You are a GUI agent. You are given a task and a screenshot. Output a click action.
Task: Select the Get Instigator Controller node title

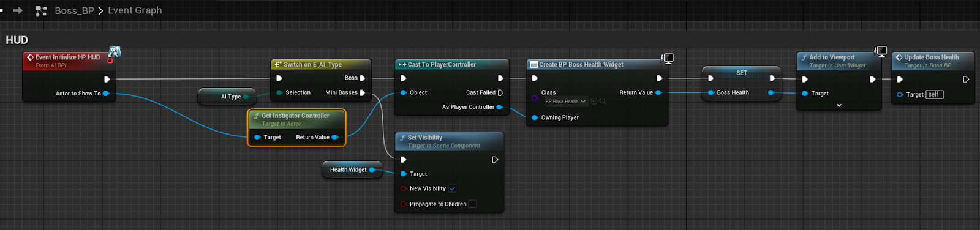[x=295, y=116]
